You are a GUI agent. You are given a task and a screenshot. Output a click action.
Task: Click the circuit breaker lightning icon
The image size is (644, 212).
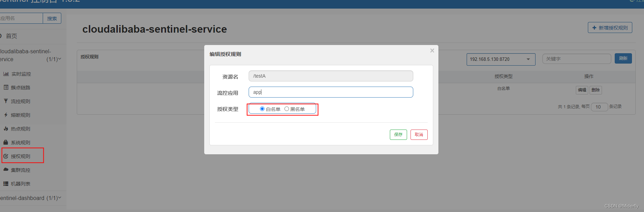[x=6, y=115]
